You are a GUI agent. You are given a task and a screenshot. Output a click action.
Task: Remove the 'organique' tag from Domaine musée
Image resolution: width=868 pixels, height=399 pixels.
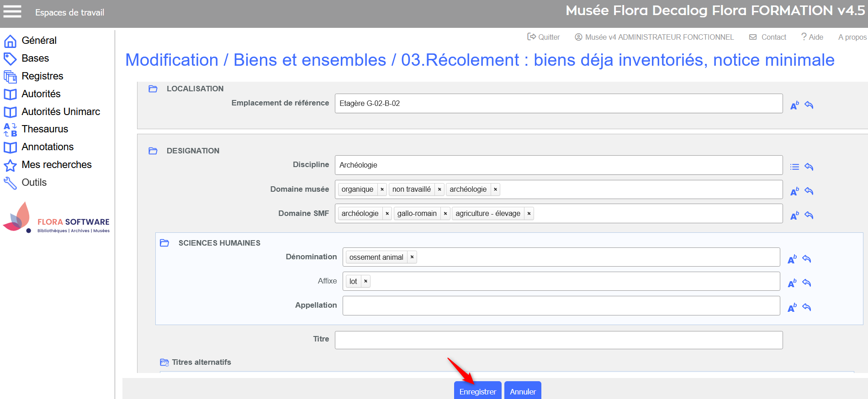382,189
